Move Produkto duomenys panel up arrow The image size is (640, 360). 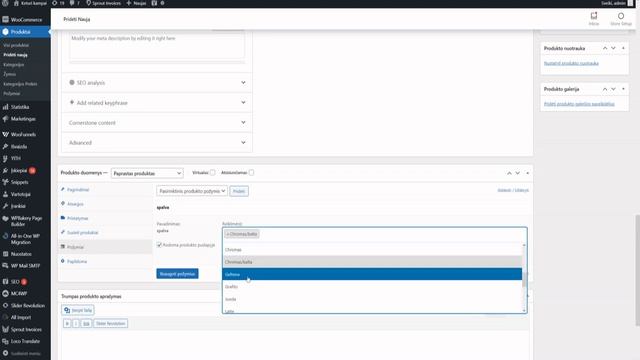[509, 173]
